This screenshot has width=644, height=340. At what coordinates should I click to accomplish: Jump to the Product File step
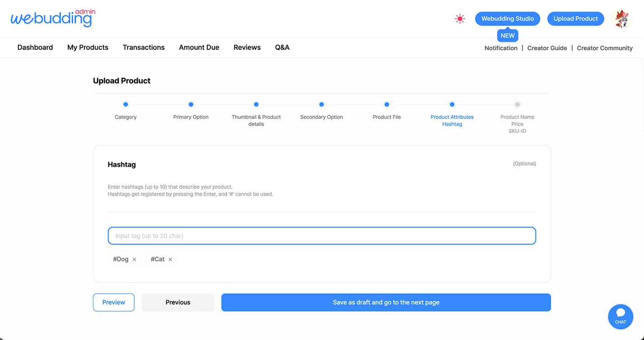tap(387, 105)
